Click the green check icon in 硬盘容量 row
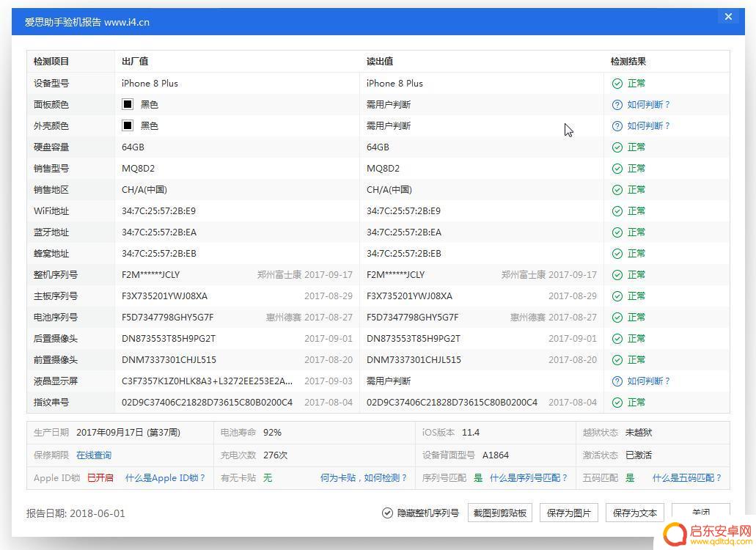Viewport: 756px width, 550px height. [x=617, y=147]
